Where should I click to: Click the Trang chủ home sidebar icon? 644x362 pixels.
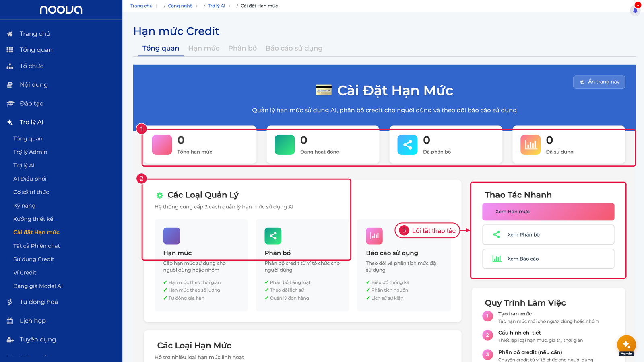click(10, 34)
